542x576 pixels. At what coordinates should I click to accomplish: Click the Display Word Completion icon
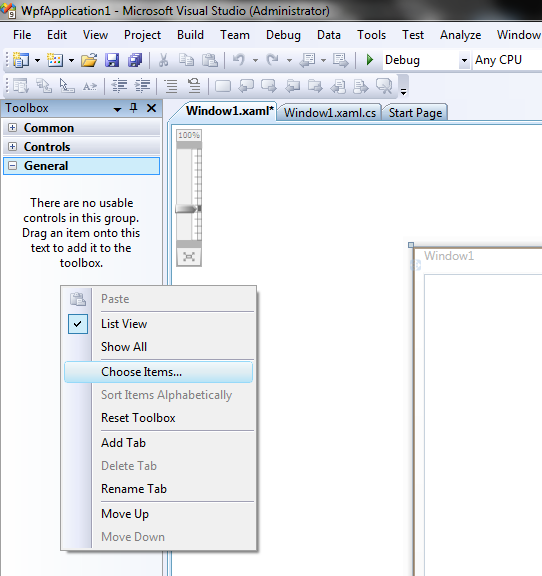(x=90, y=86)
